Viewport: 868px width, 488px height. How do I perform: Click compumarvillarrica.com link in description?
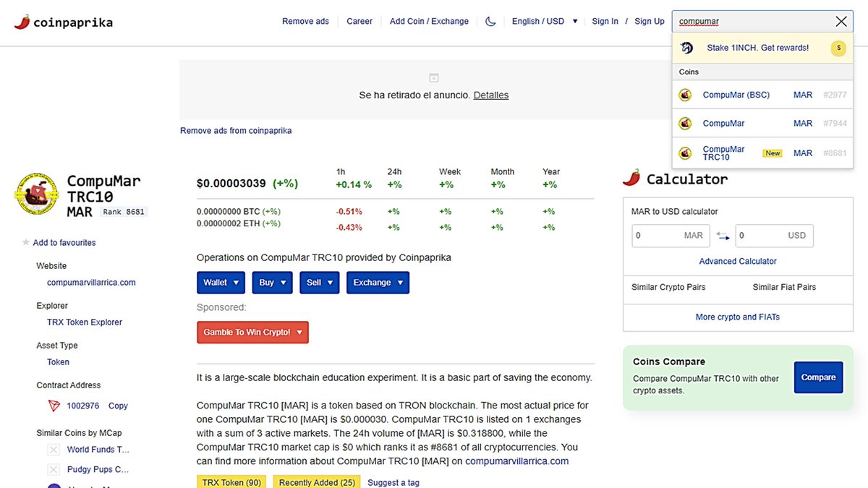517,461
